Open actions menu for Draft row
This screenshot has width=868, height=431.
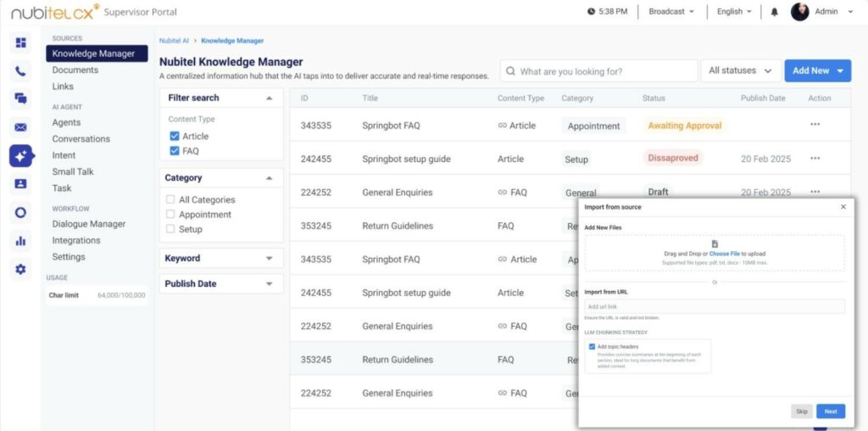pyautogui.click(x=815, y=192)
